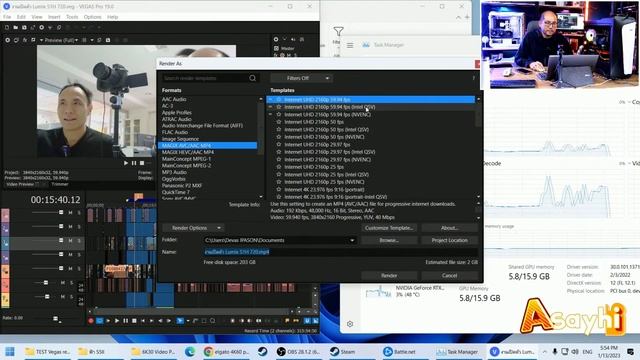Image resolution: width=640 pixels, height=360 pixels.
Task: Open OBS from the taskbar
Action: coord(298,351)
